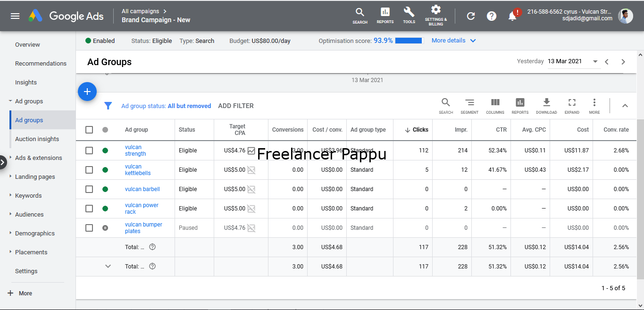The width and height of the screenshot is (644, 310).
Task: Select all ad groups with header checkbox
Action: 89,130
